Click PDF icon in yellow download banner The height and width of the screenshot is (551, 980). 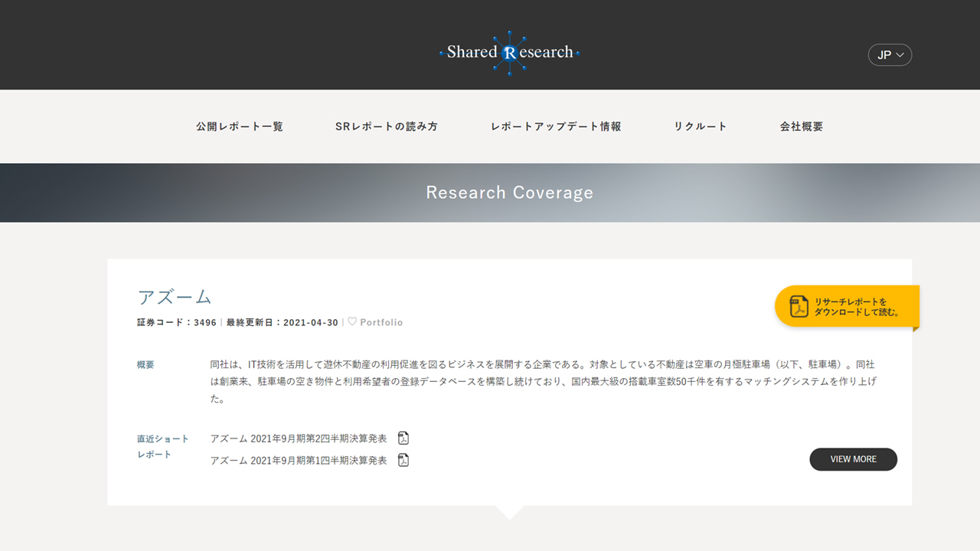coord(799,306)
